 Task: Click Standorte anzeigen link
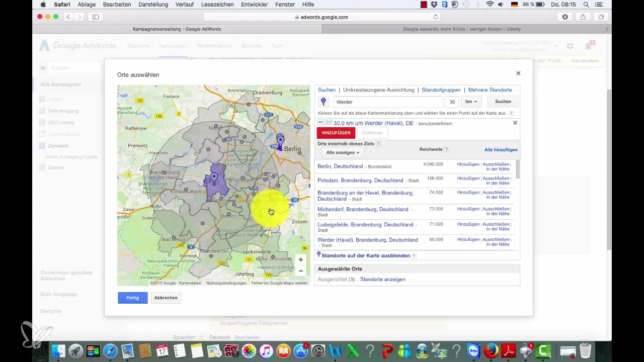pyautogui.click(x=383, y=280)
